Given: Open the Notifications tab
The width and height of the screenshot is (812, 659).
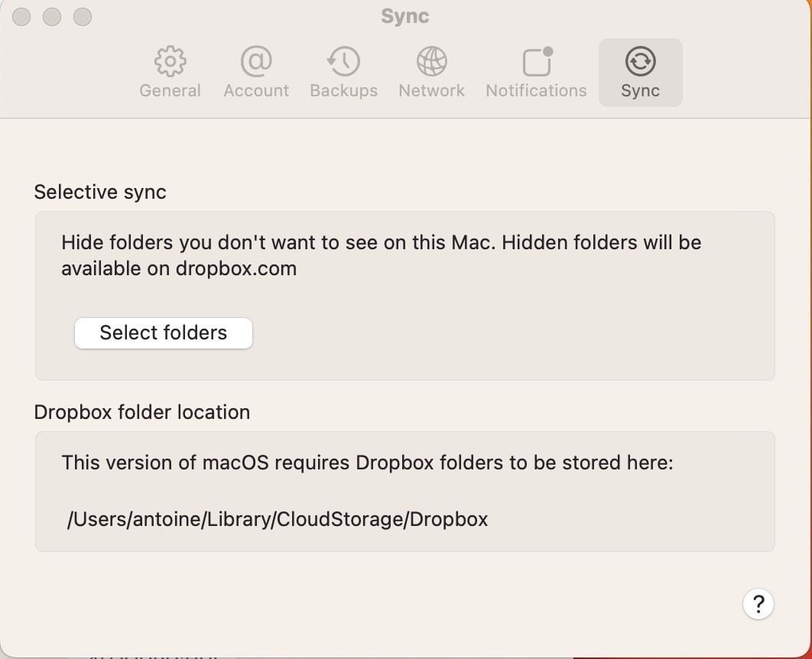Looking at the screenshot, I should point(536,73).
